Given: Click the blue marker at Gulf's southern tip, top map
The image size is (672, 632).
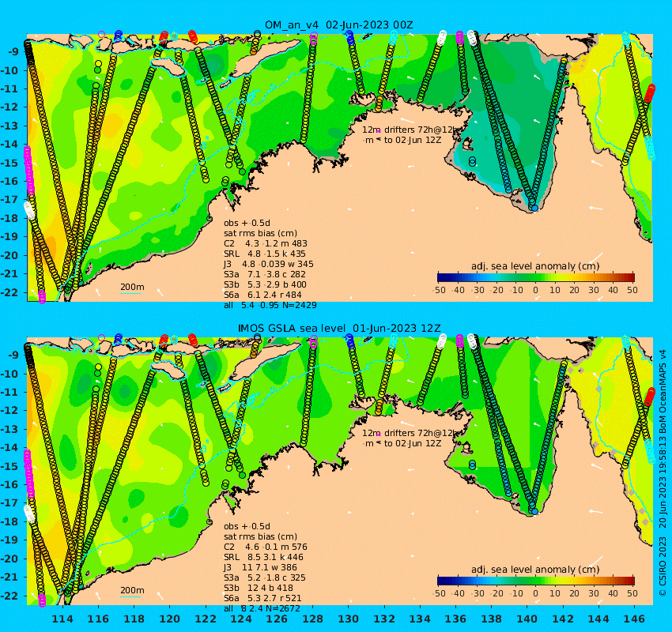Looking at the screenshot, I should pos(534,208).
